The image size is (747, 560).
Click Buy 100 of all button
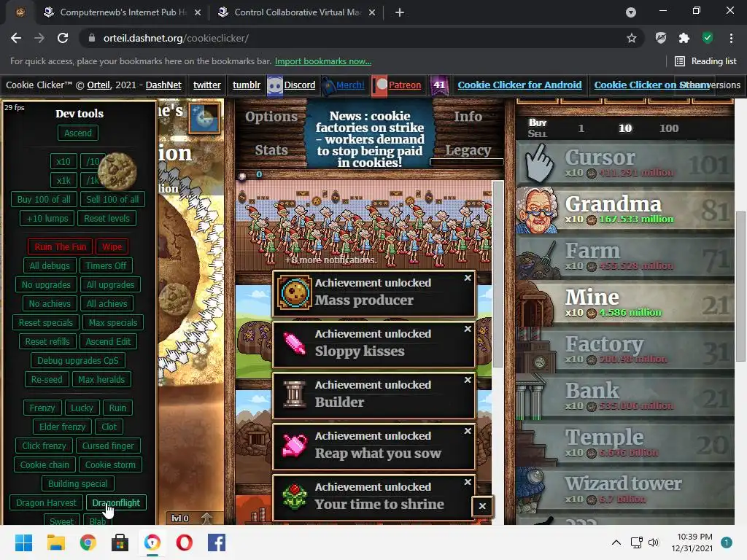tap(44, 199)
